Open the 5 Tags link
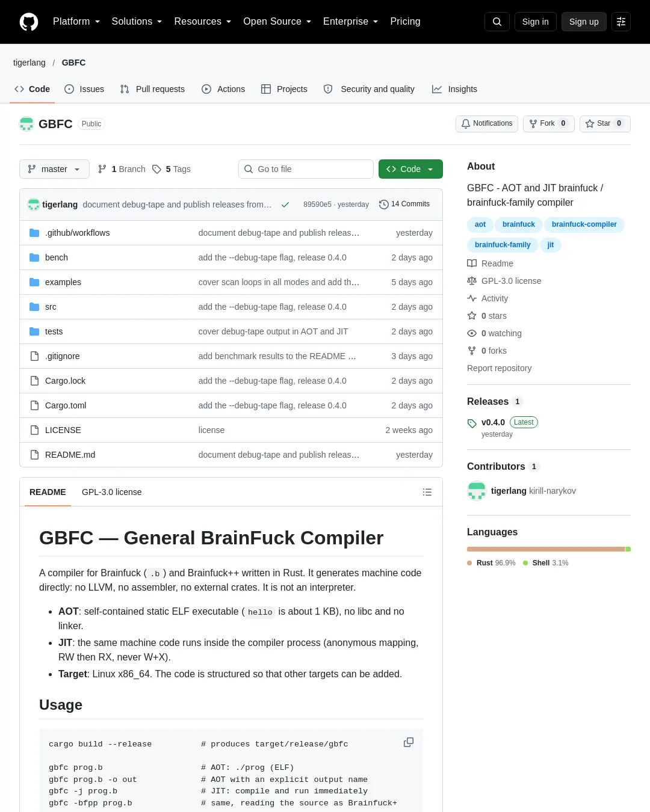The height and width of the screenshot is (812, 650). pos(172,169)
